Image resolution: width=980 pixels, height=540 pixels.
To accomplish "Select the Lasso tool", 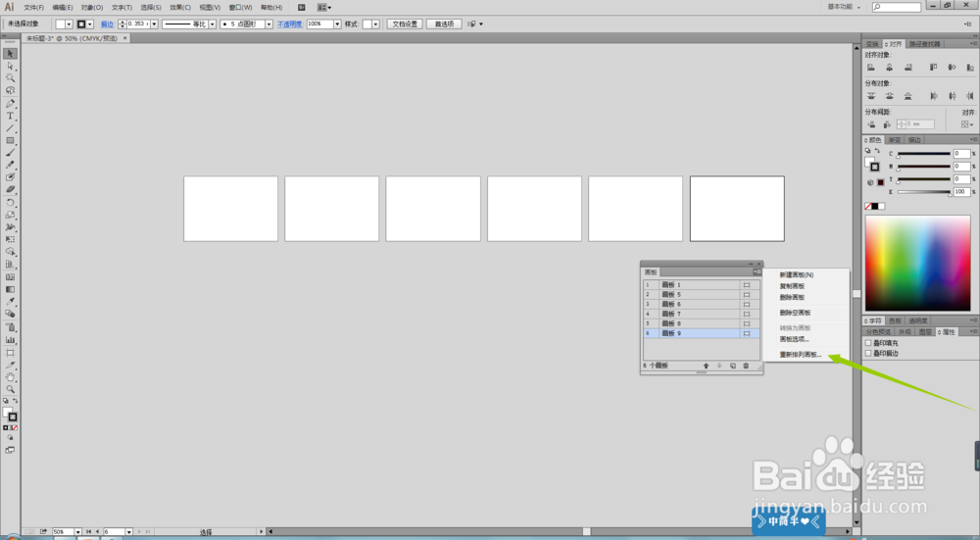I will point(10,90).
